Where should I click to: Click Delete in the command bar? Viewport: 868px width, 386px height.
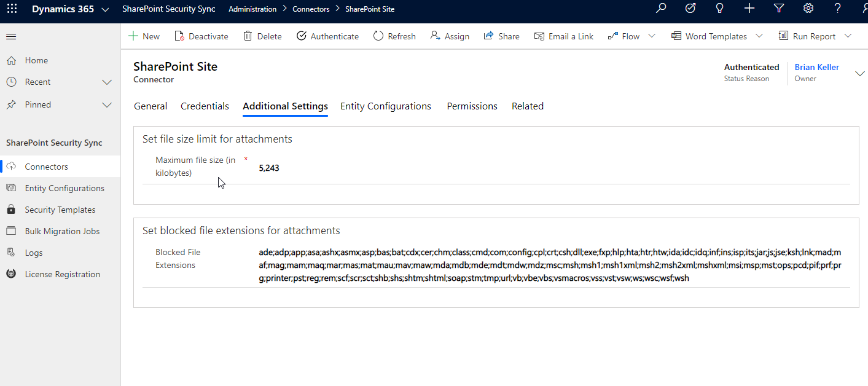[x=263, y=36]
